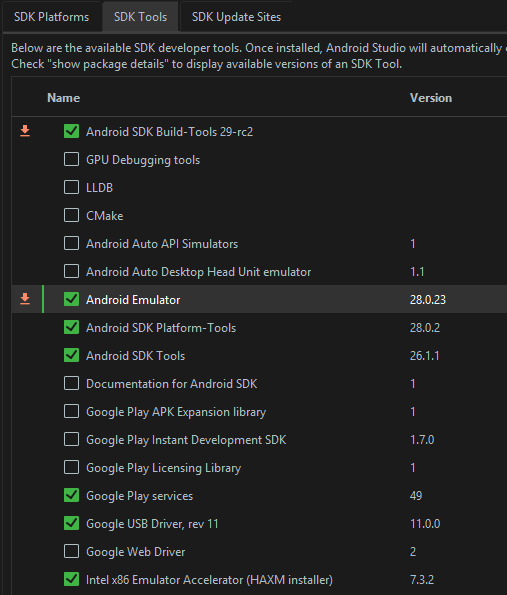
Task: Click version 26.1.1 for Android SDK Tools
Action: tap(424, 356)
